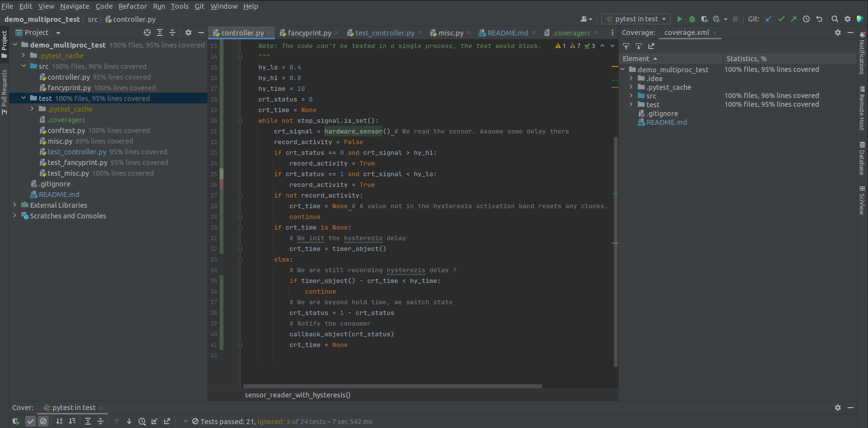Run with Coverage from the top toolbar
The width and height of the screenshot is (868, 428).
click(x=704, y=19)
